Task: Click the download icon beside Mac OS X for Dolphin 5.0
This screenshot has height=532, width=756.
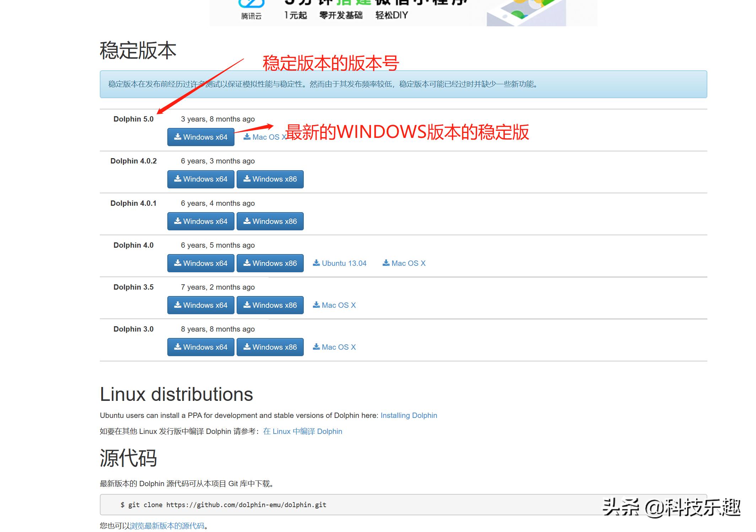Action: pyautogui.click(x=246, y=137)
